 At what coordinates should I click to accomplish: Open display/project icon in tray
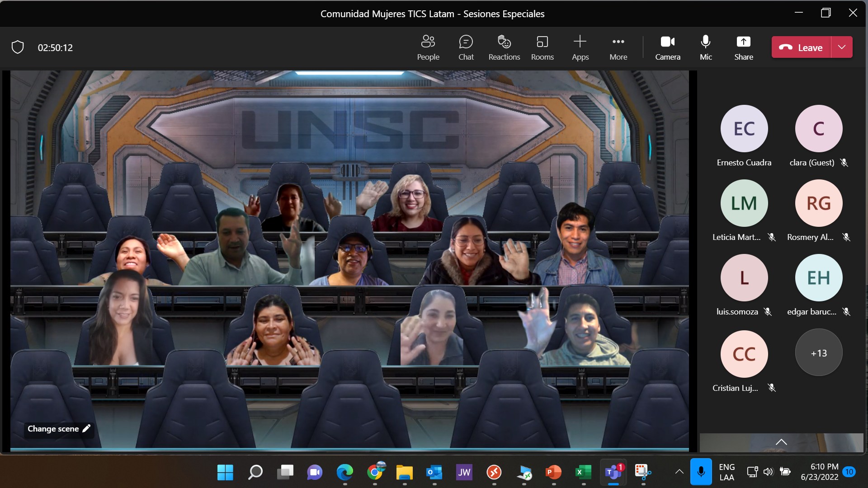752,472
